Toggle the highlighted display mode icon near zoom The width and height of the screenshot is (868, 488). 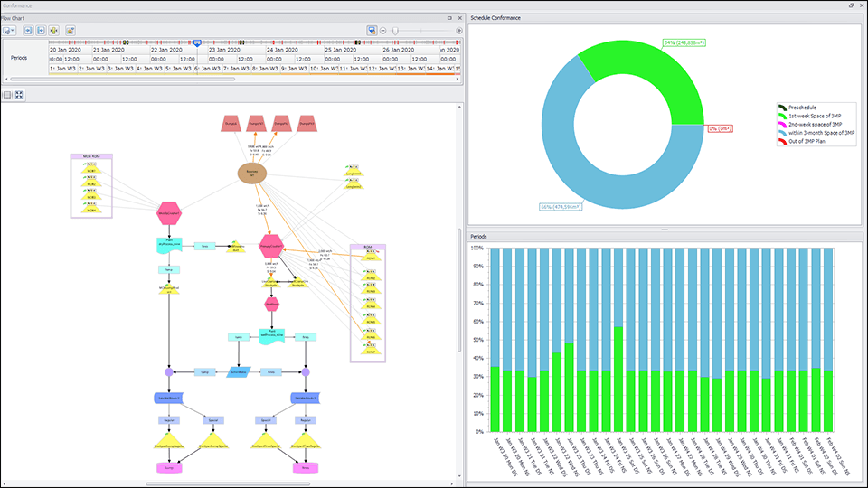372,31
